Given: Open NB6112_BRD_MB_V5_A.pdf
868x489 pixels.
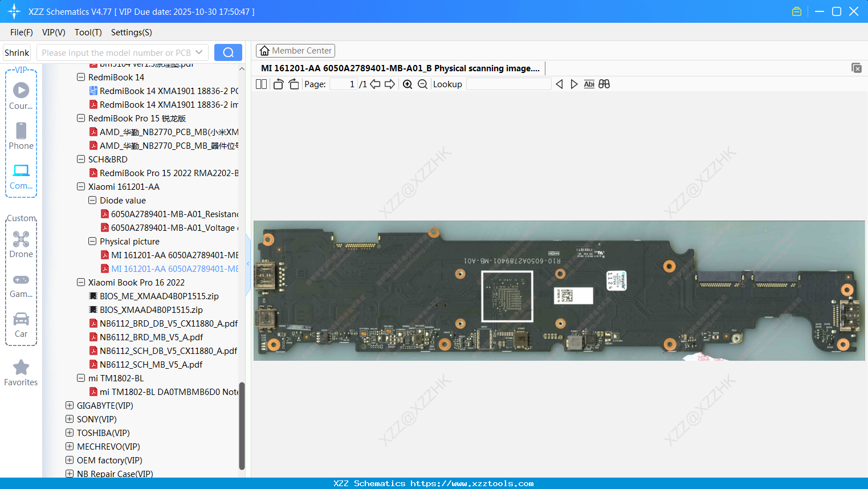Looking at the screenshot, I should click(x=146, y=337).
